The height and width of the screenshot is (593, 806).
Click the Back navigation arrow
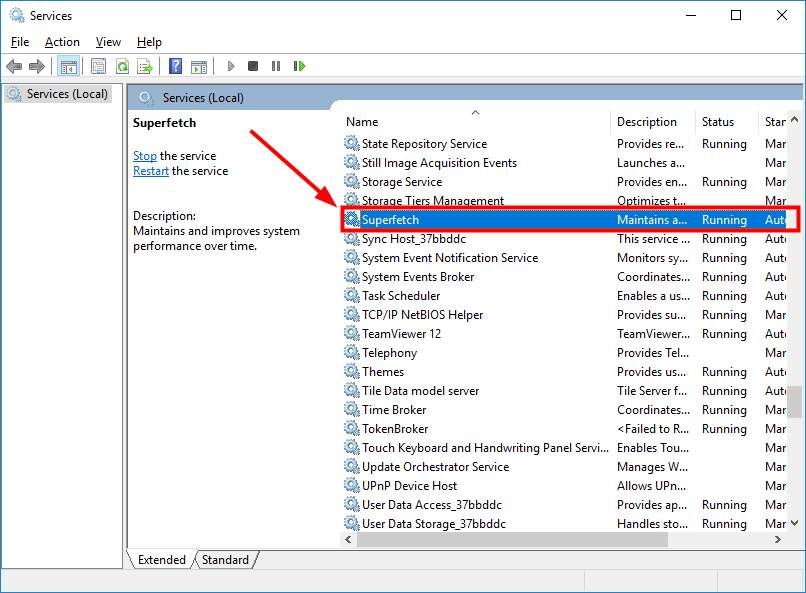coord(14,66)
